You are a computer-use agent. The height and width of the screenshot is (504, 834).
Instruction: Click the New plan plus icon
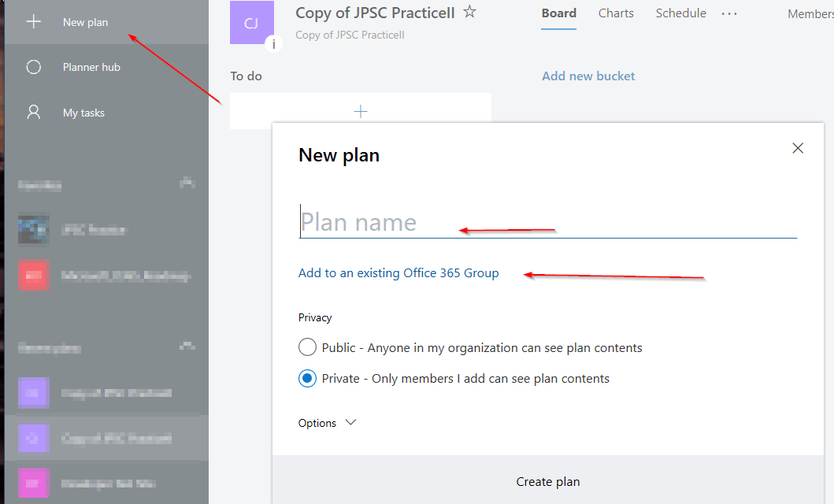point(33,22)
